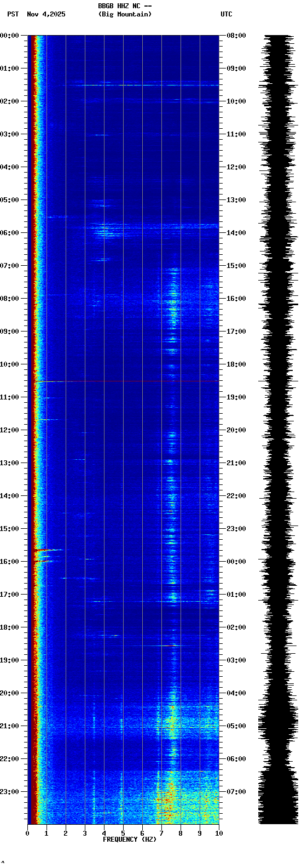The image size is (302, 868).
Task: Click the UTC '04:00' time label
Action: point(236,693)
